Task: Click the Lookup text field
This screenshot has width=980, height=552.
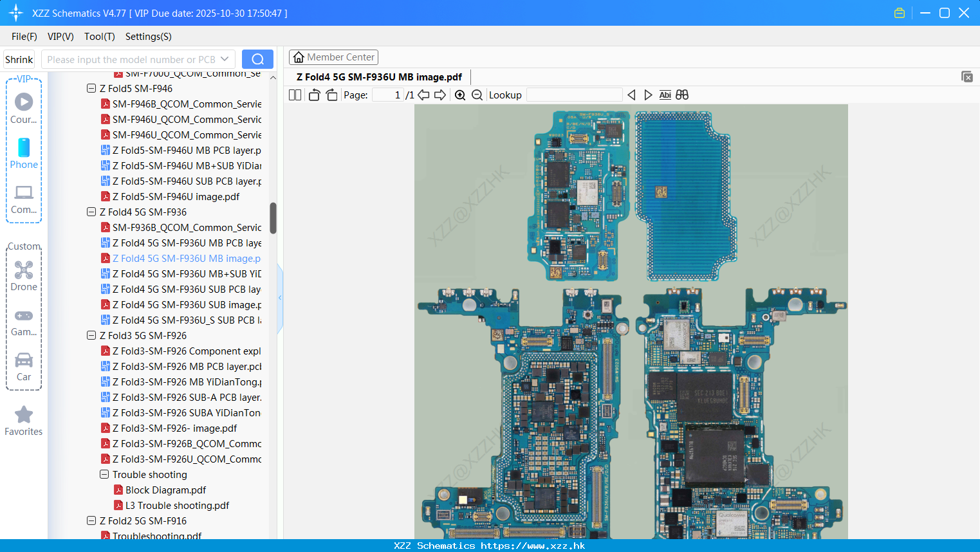Action: (574, 95)
